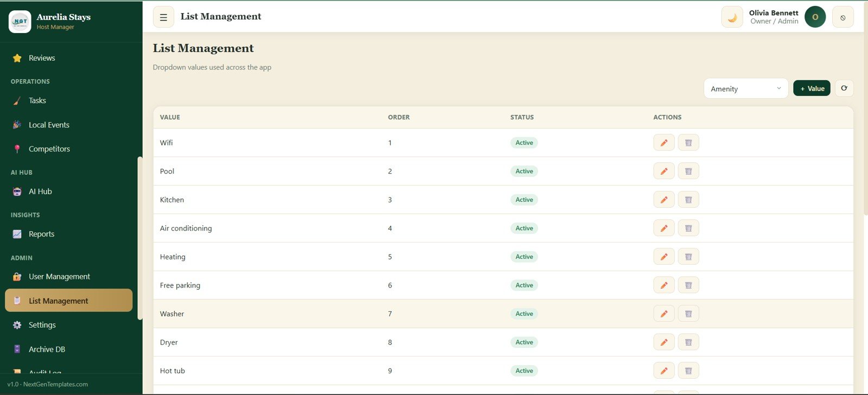Click the Aurelia Stays logo
This screenshot has width=868, height=395.
[20, 22]
